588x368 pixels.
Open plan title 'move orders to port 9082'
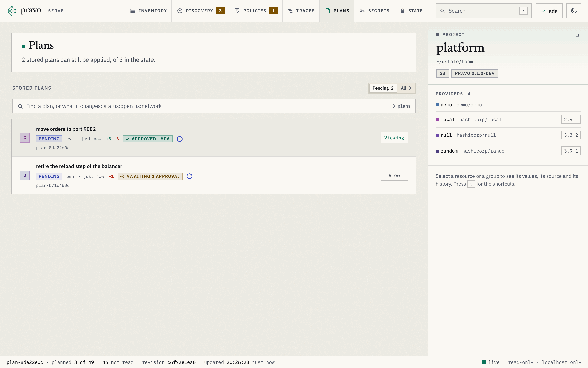(x=66, y=129)
